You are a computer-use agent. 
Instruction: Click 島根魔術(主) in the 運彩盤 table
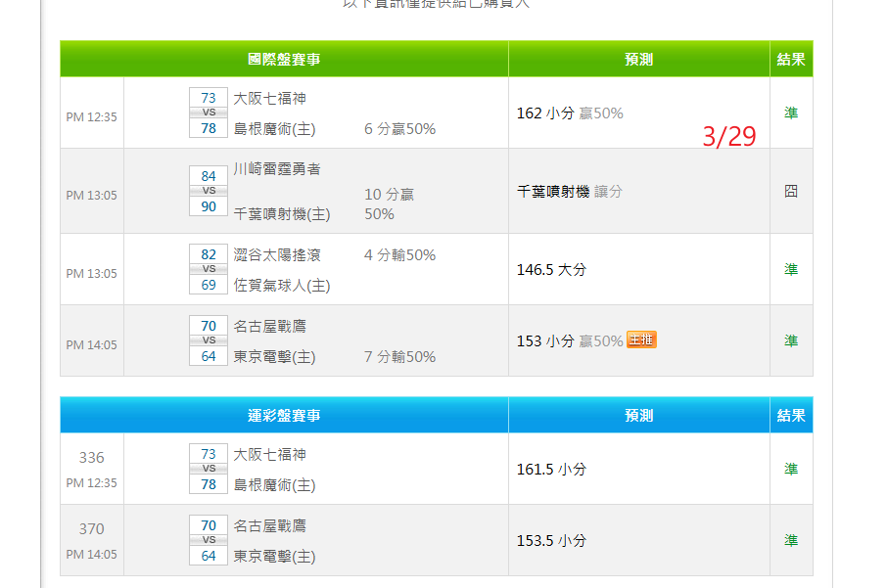point(275,485)
